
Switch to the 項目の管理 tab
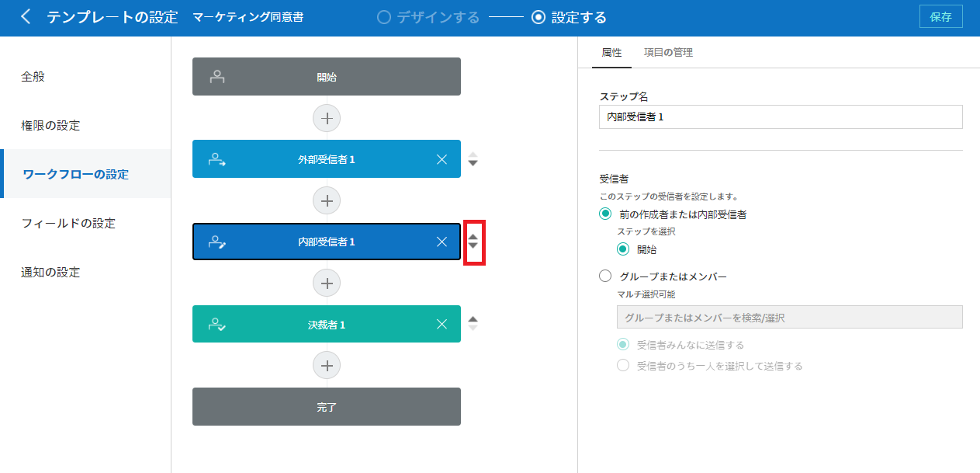coord(668,53)
